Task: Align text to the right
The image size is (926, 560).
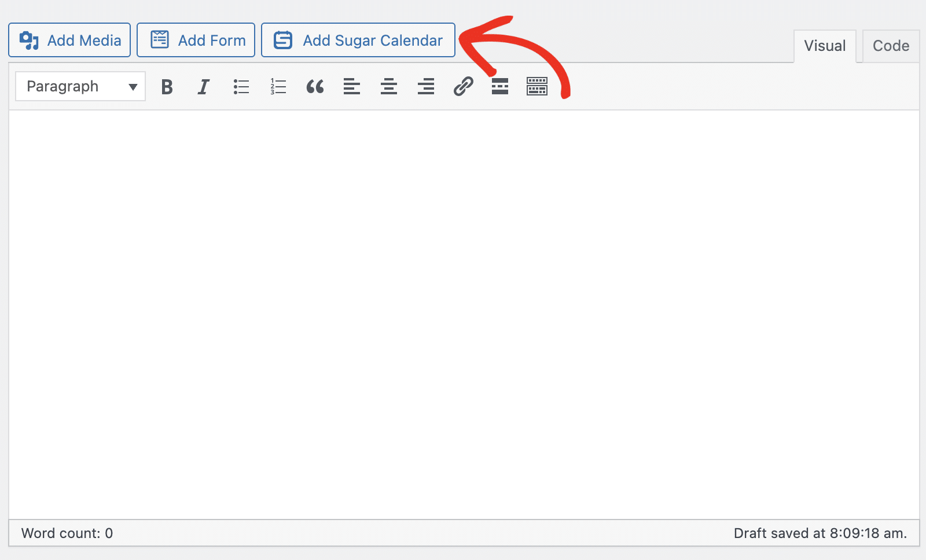Action: point(426,87)
